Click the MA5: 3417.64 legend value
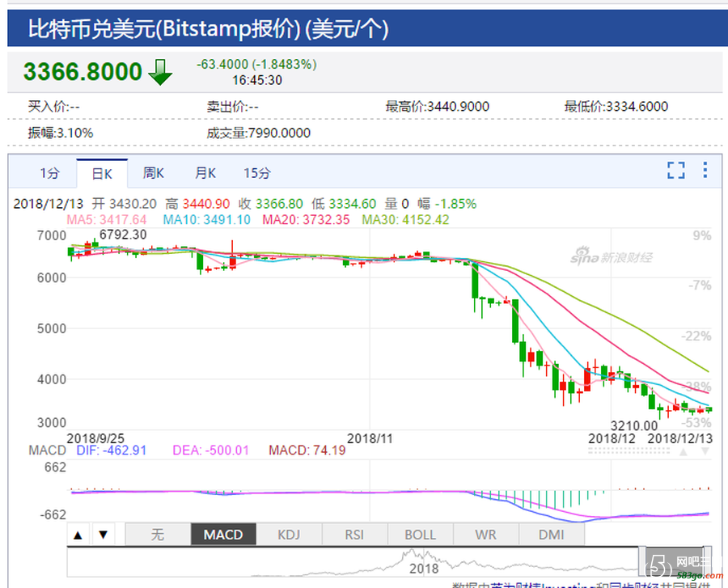 106,219
